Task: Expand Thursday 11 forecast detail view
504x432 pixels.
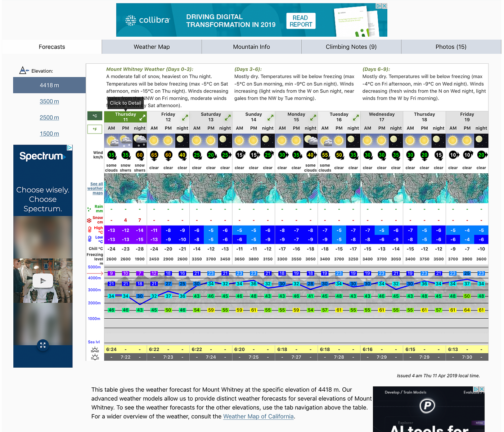Action: (142, 117)
